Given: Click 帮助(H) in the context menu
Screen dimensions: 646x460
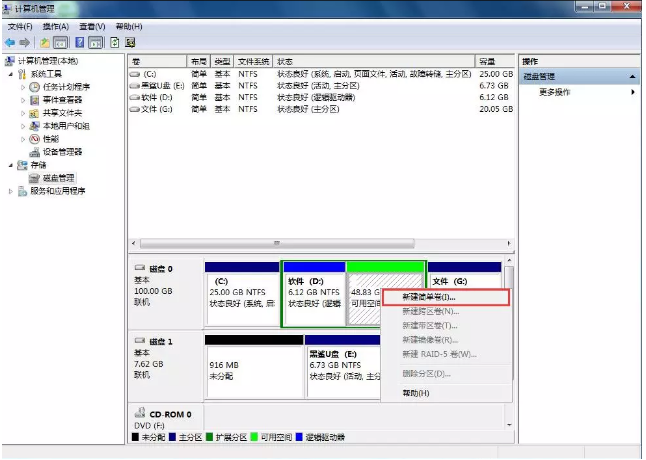Looking at the screenshot, I should pos(415,393).
